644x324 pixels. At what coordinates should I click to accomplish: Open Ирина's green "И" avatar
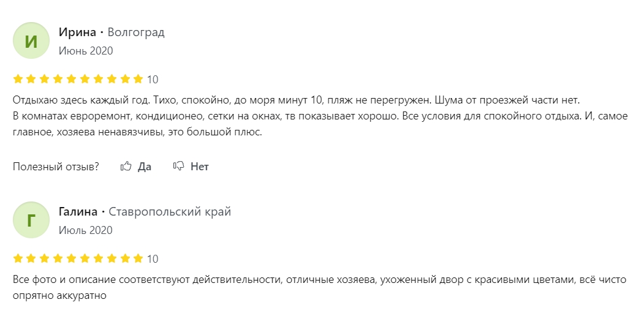[31, 40]
